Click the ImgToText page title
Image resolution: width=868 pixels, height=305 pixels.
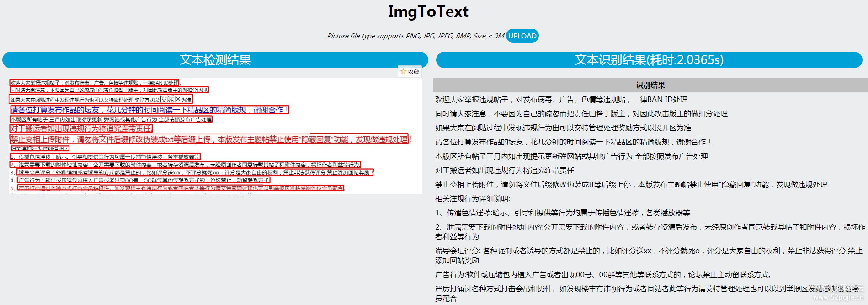click(x=428, y=11)
